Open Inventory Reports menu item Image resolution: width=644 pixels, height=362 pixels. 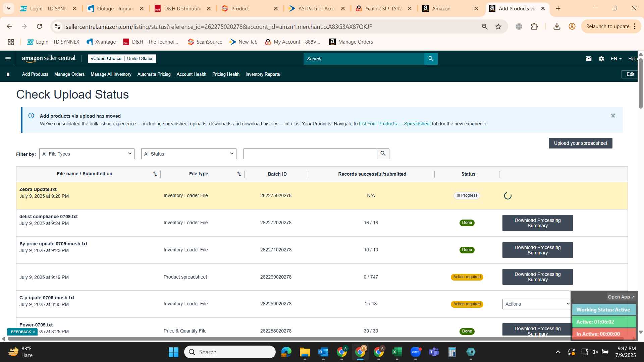[263, 74]
